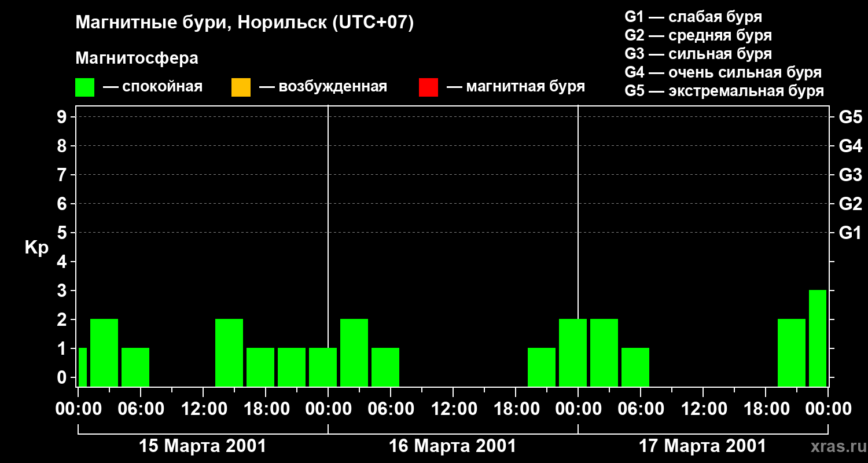Click the red 'магнитная буря' legend swatch
This screenshot has width=868, height=463.
(428, 87)
